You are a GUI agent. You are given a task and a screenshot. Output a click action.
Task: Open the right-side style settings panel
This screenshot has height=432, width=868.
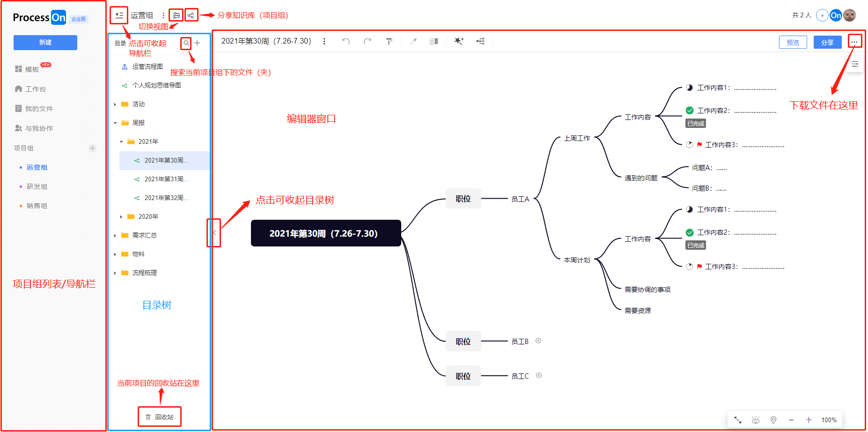tap(855, 64)
